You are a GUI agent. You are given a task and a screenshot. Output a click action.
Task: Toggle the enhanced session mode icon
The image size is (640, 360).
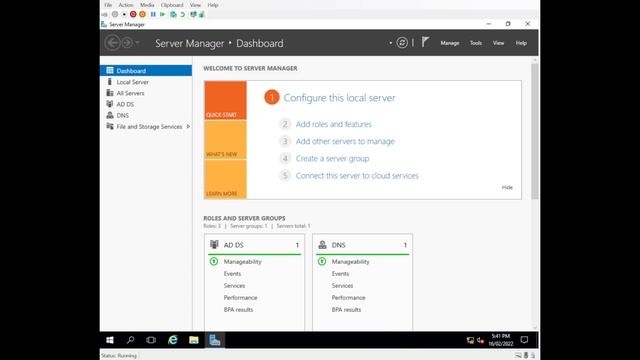point(193,14)
